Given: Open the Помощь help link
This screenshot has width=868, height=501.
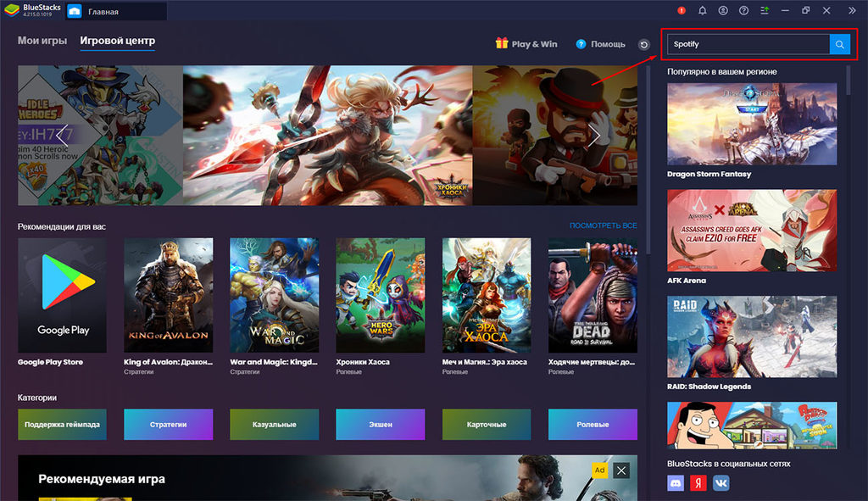Looking at the screenshot, I should pos(601,44).
